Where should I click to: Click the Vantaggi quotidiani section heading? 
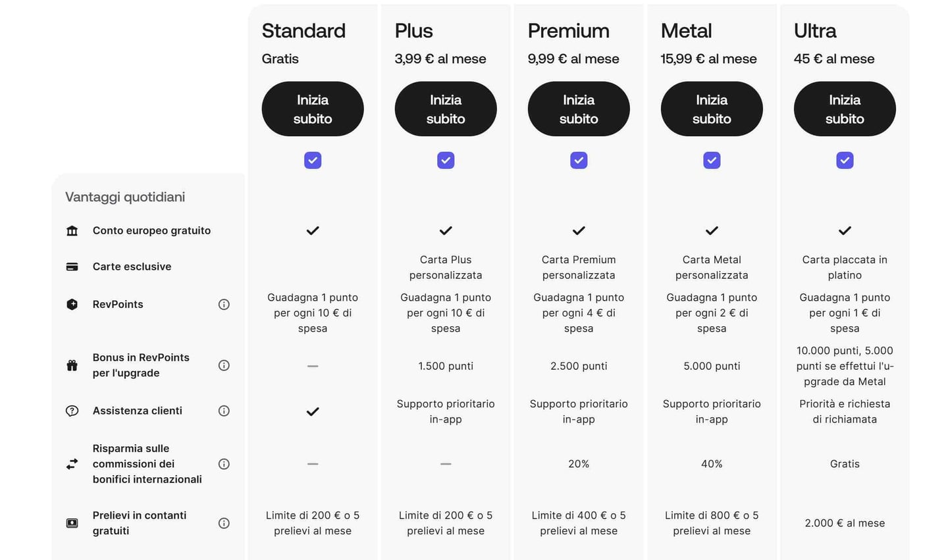pos(125,197)
